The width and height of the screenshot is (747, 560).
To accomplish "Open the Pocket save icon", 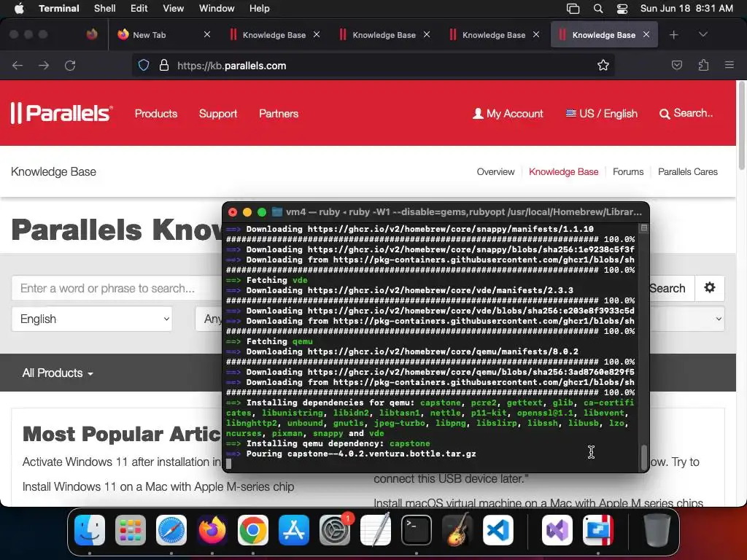I will click(676, 65).
